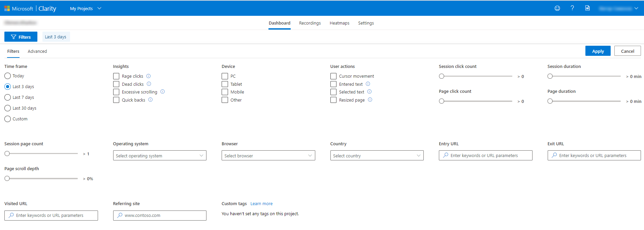Enable the Mobile device filter
Screen dimensions: 644x230
click(x=225, y=92)
